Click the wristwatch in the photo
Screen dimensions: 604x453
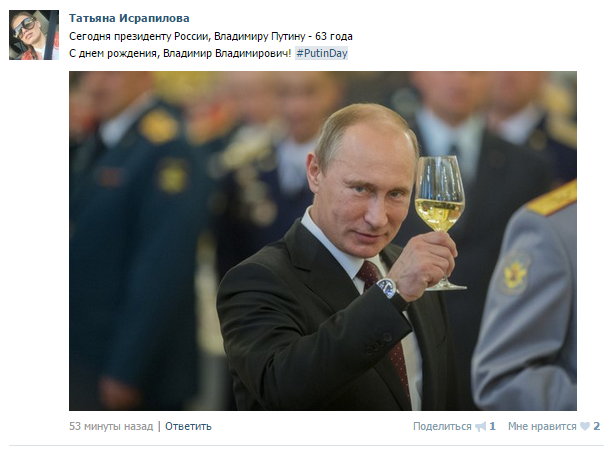pos(389,289)
